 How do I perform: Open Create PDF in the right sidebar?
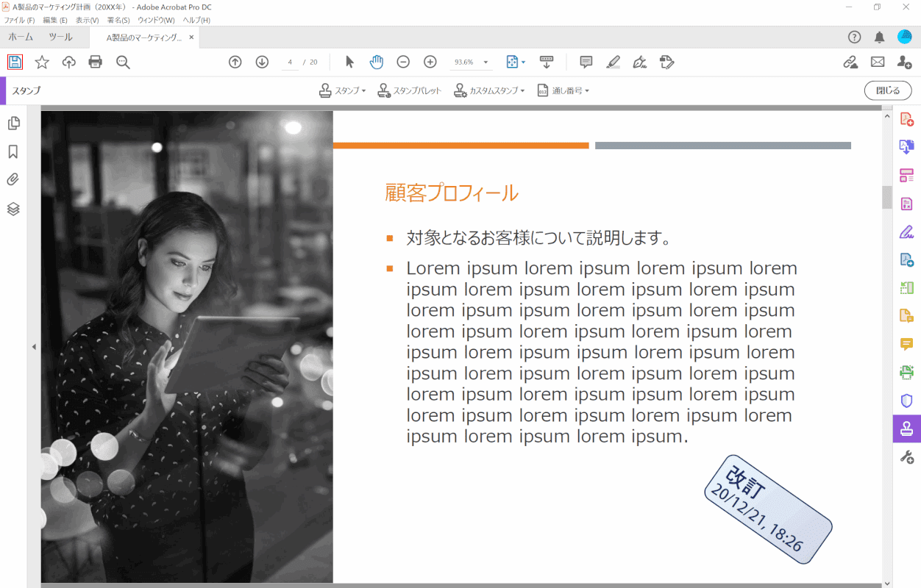click(x=906, y=119)
